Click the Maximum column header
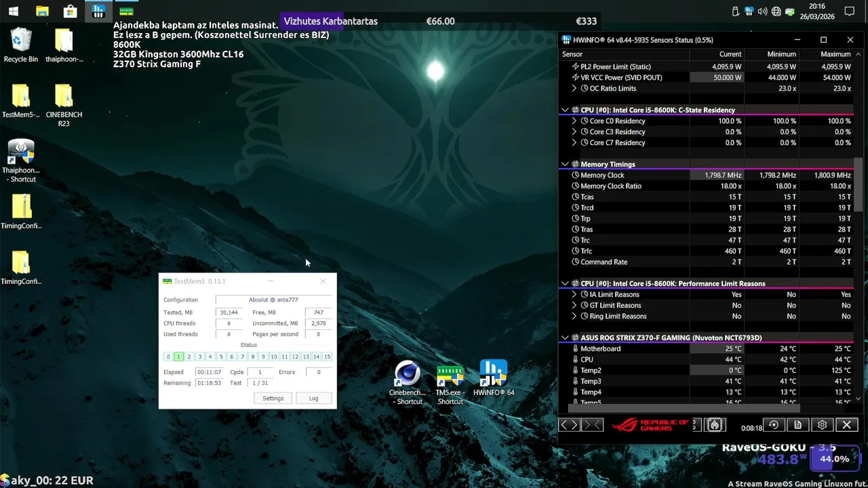 coord(825,54)
